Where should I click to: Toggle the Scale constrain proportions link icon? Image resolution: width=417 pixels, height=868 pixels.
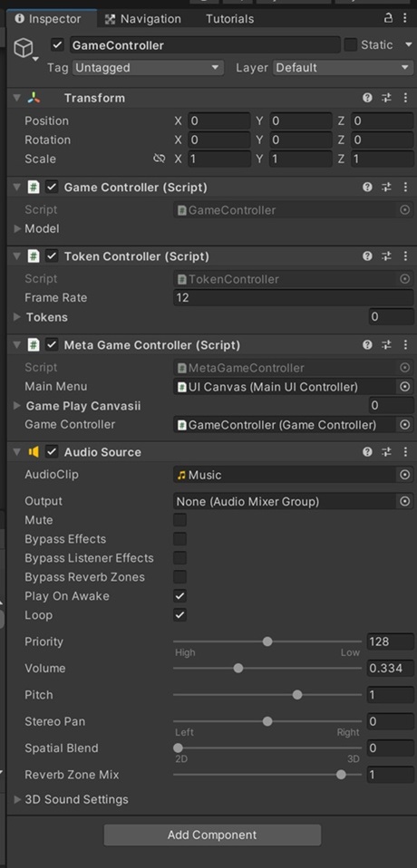[x=160, y=159]
